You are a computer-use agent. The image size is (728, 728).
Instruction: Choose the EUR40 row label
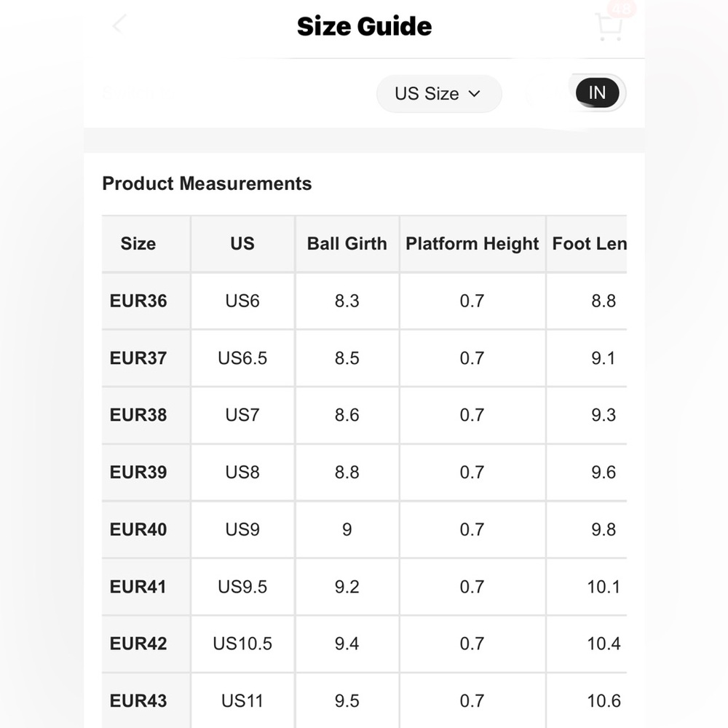138,529
